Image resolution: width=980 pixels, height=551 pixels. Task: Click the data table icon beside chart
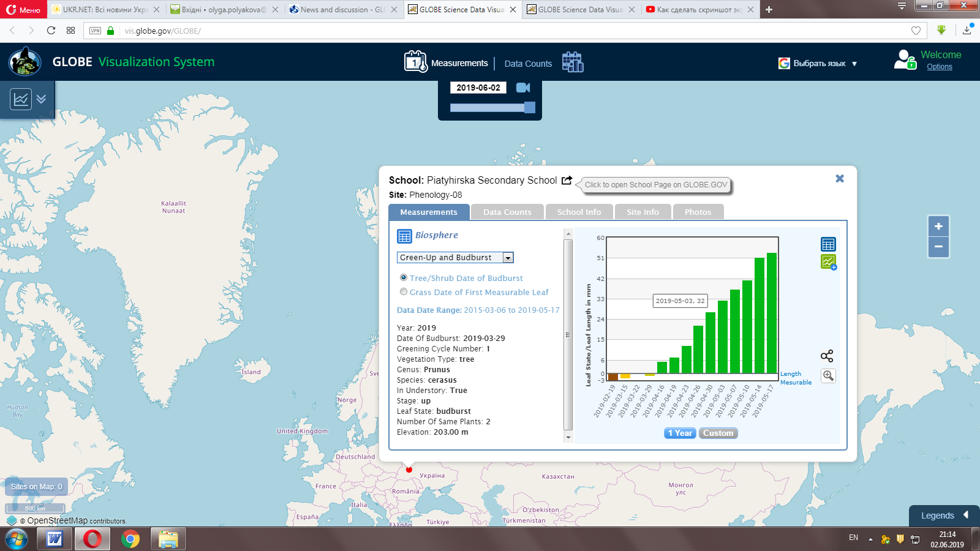828,244
